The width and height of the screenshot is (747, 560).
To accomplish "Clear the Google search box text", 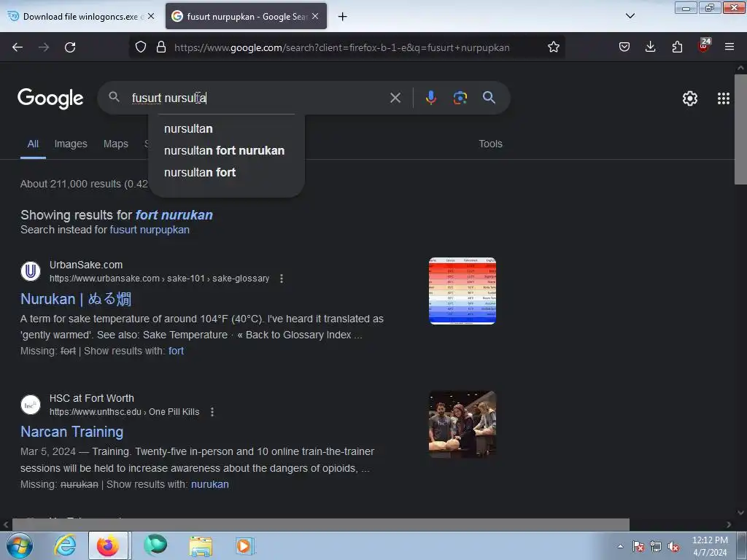I will coord(395,98).
